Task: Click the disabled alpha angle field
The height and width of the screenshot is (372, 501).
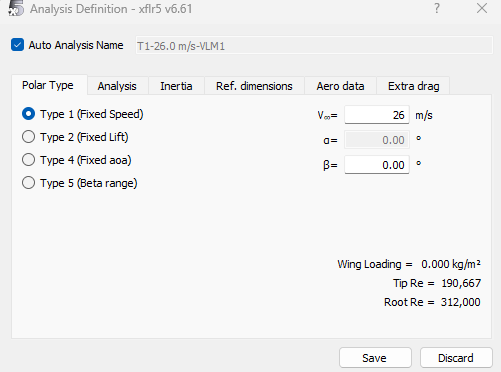Action: 377,140
